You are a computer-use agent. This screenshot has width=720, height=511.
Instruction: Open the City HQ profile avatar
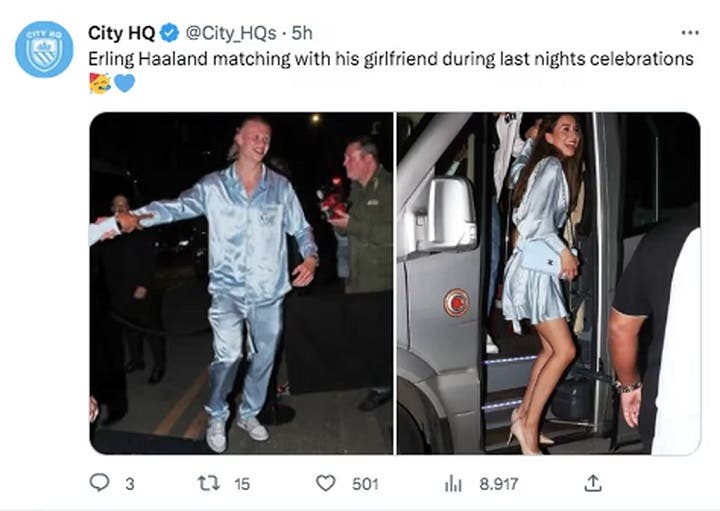tap(44, 49)
